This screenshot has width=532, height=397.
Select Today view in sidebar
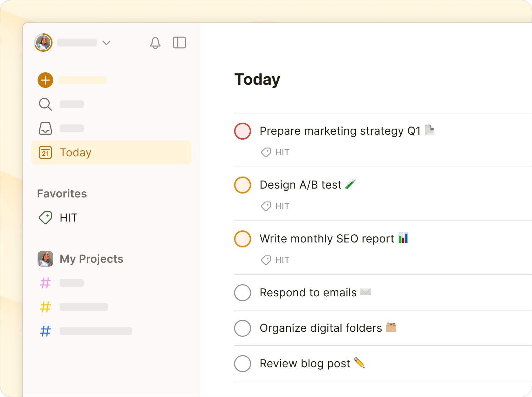click(x=76, y=152)
